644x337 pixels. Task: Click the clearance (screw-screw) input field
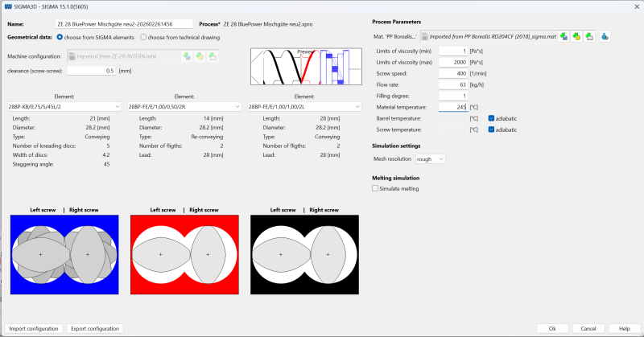tap(92, 71)
